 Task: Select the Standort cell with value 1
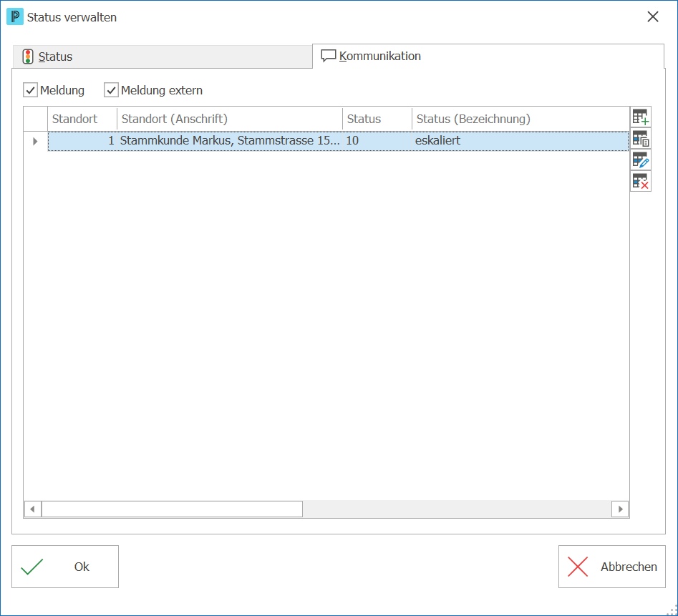pyautogui.click(x=82, y=141)
